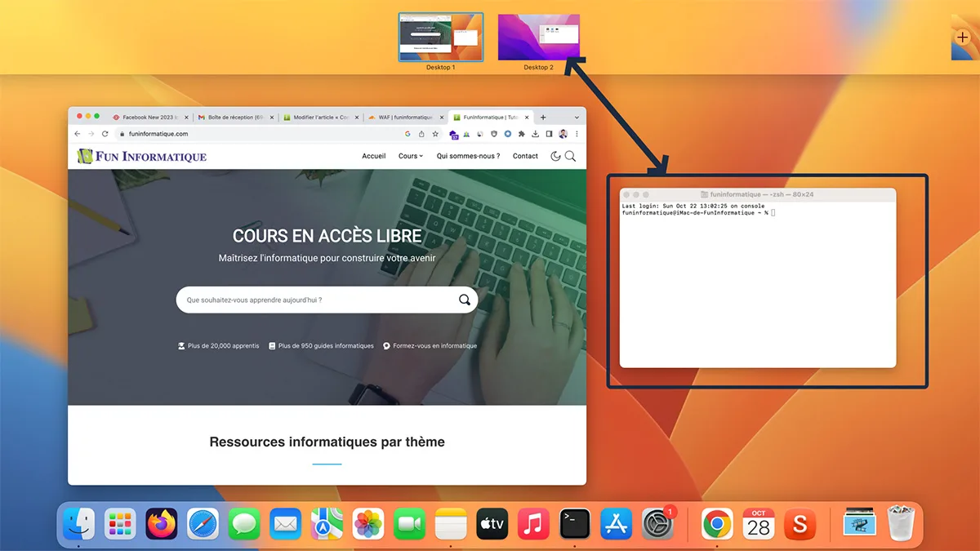Open Launchpad in the dock

tap(120, 524)
